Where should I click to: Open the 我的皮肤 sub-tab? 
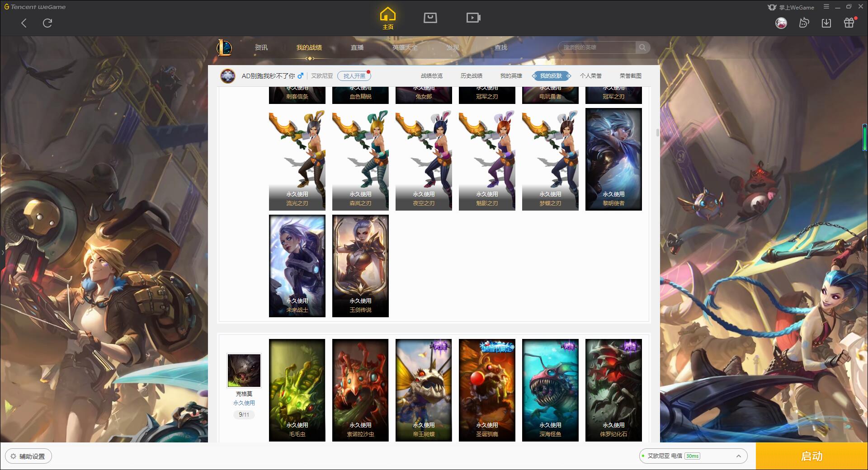click(551, 76)
